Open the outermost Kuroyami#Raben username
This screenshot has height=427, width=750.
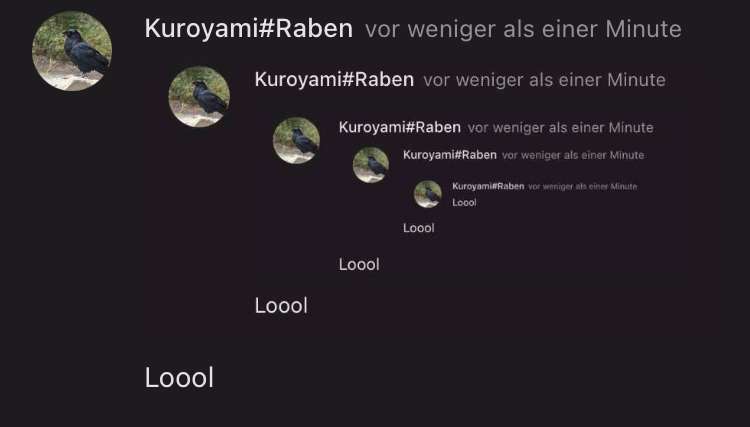click(x=249, y=29)
